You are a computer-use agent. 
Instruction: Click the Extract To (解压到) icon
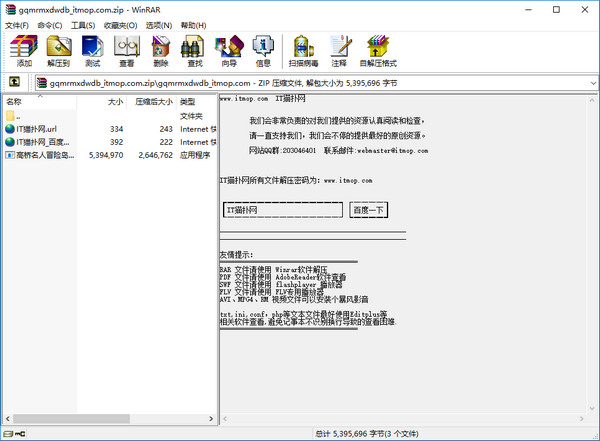(x=59, y=51)
